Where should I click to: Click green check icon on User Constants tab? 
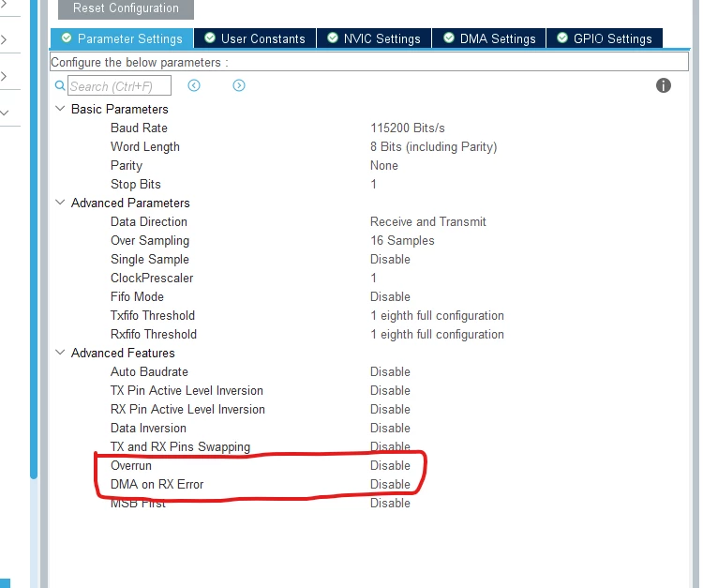coord(210,38)
